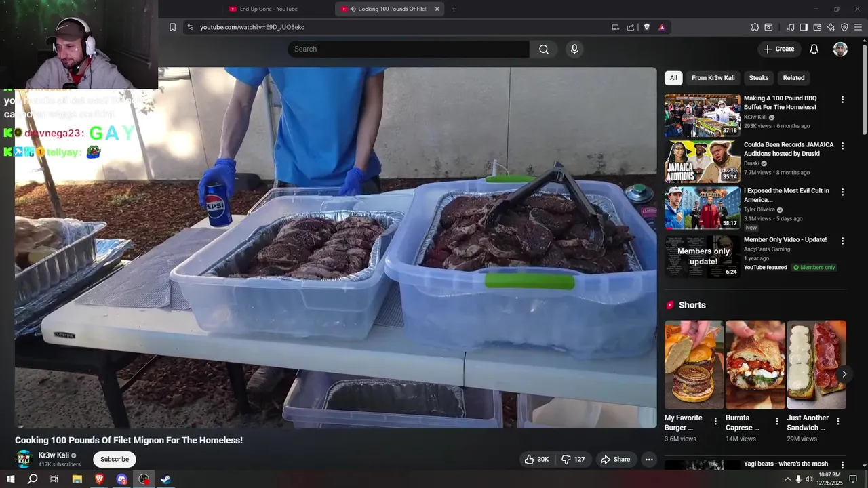The image size is (868, 488).
Task: Open options for Just Another Sandwich short
Action: pos(838,421)
